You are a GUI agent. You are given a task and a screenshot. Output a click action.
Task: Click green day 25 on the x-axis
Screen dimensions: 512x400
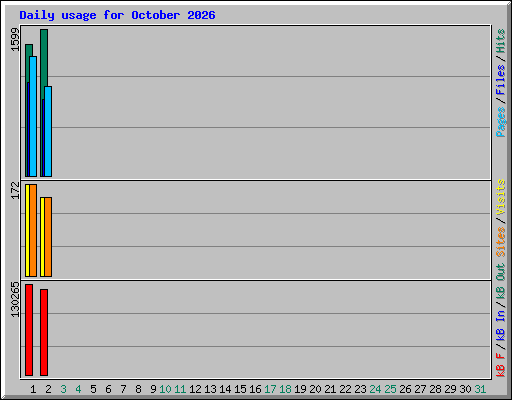point(390,389)
